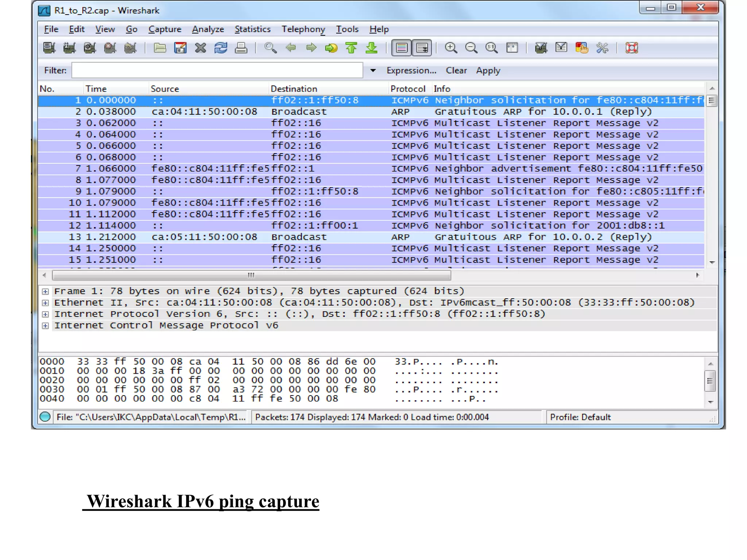
Task: Zoom out toolbar icon
Action: coord(471,48)
